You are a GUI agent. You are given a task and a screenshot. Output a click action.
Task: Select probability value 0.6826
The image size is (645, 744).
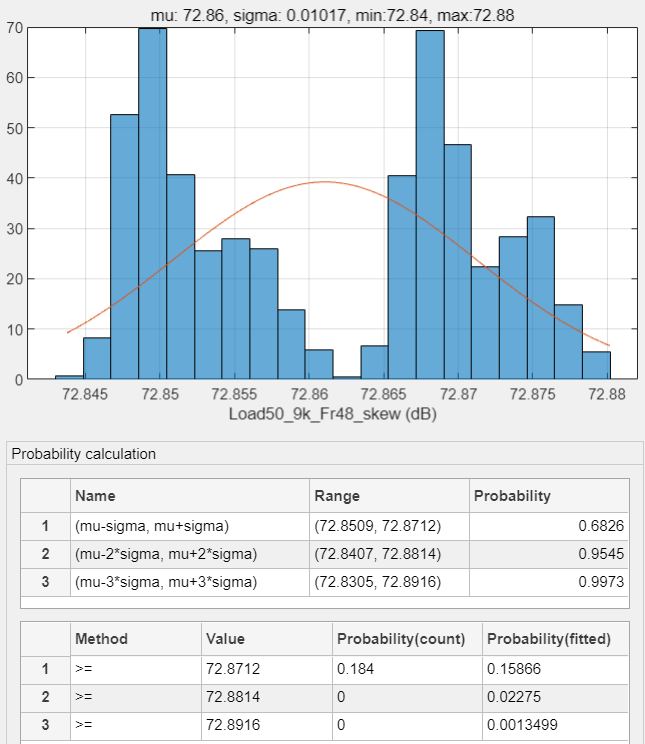tap(549, 526)
